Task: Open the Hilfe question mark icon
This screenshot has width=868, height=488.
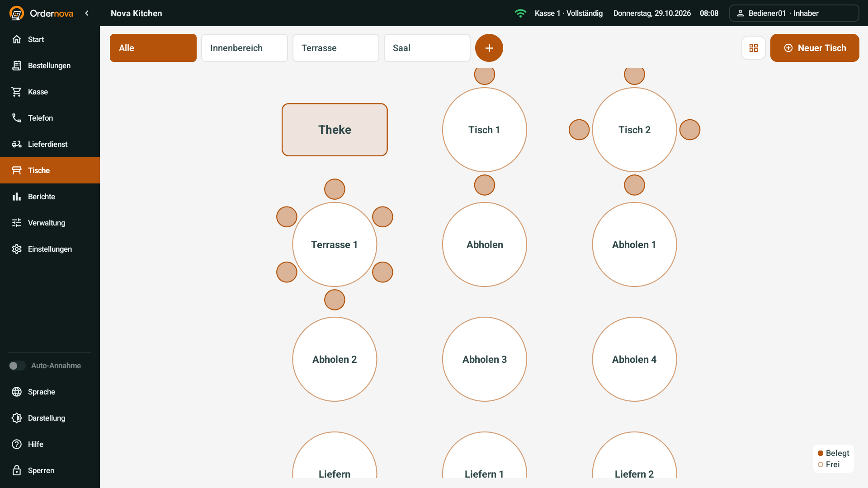Action: click(x=17, y=444)
